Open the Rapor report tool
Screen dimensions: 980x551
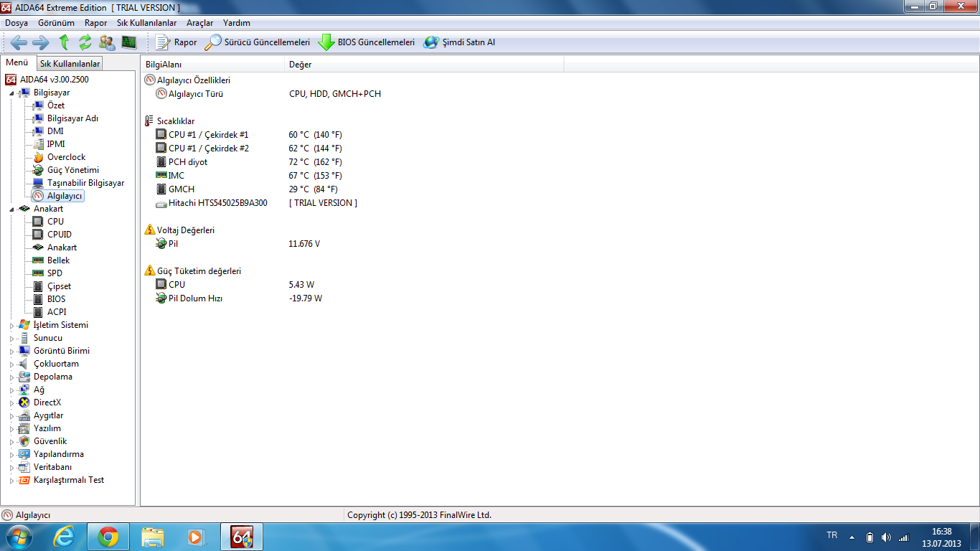tap(176, 42)
